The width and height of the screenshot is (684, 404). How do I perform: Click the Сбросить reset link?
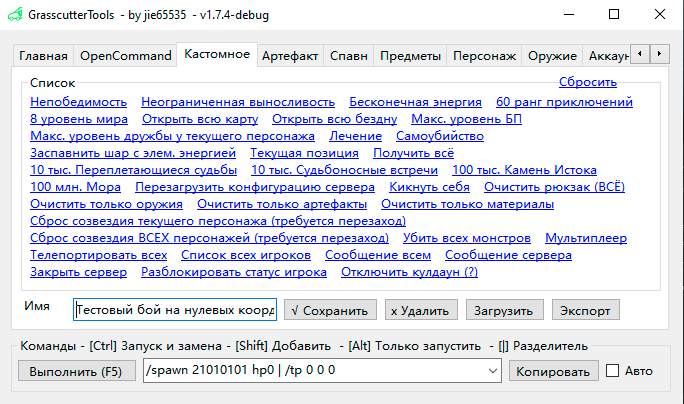pyautogui.click(x=587, y=82)
